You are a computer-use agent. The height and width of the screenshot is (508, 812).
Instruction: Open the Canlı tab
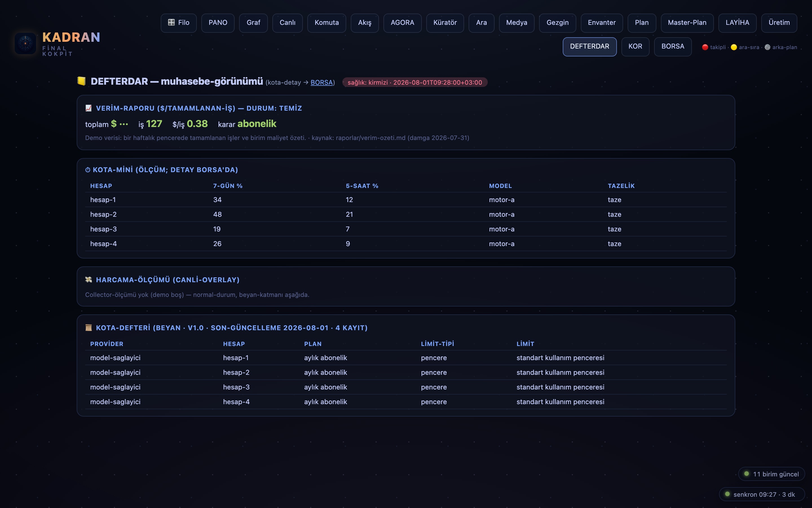point(288,23)
